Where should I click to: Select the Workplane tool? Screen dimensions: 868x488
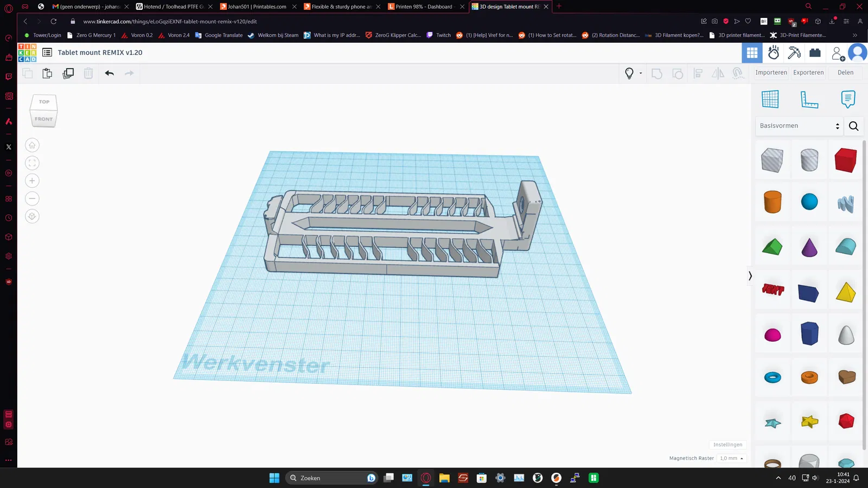coord(770,99)
